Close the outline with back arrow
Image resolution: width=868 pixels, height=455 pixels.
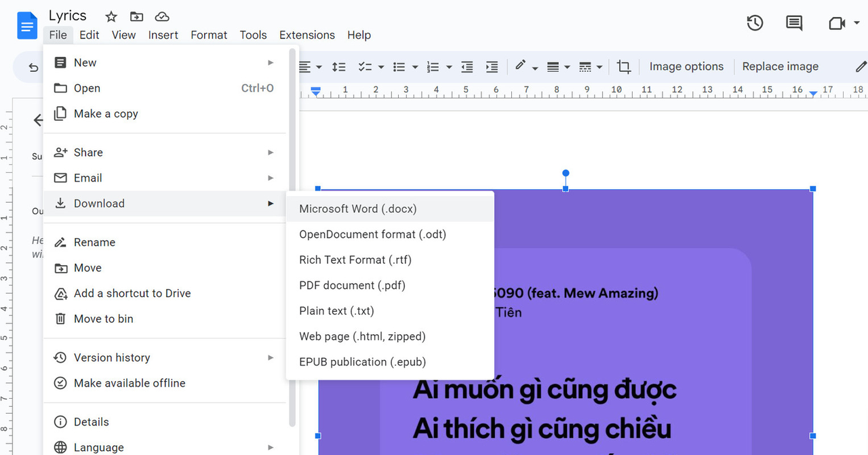(38, 121)
